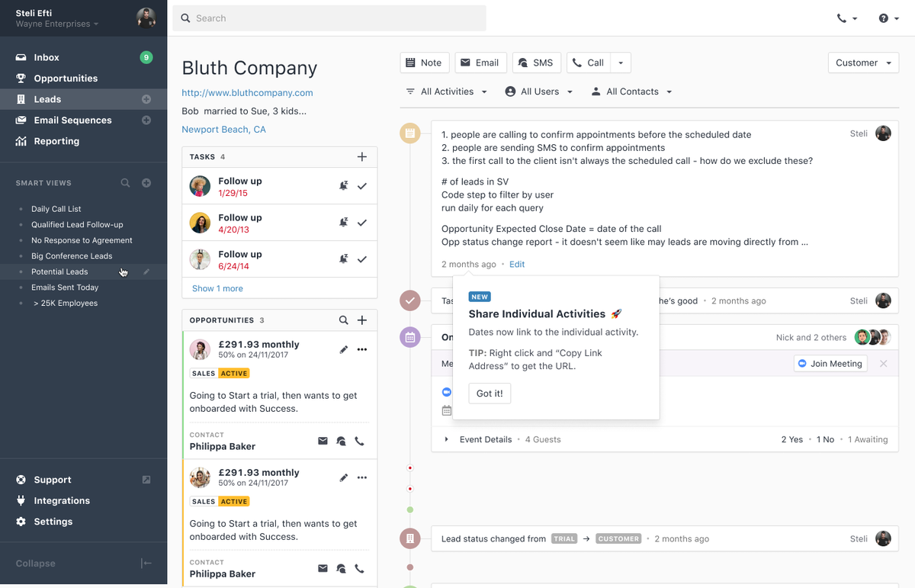Add a new Smart View with plus icon
This screenshot has width=915, height=588.
[146, 183]
